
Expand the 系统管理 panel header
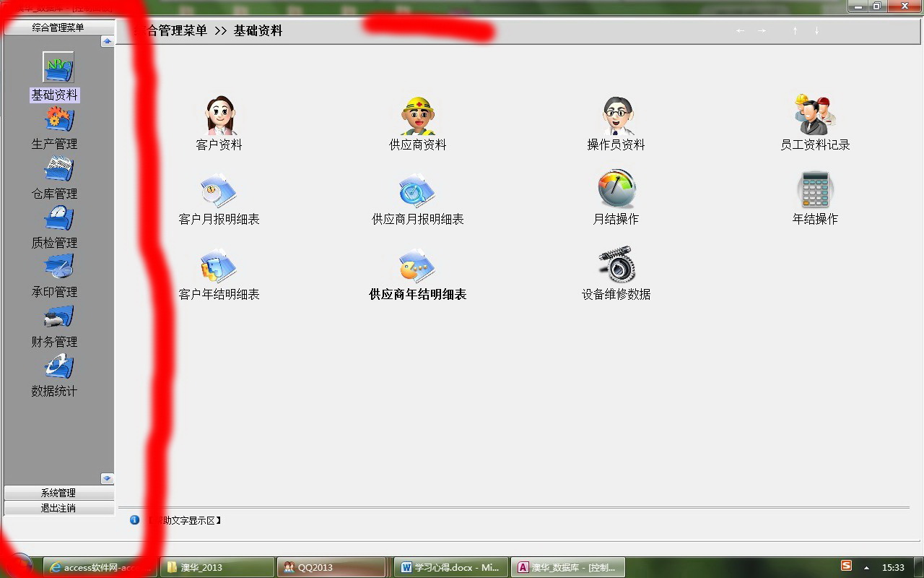tap(58, 493)
